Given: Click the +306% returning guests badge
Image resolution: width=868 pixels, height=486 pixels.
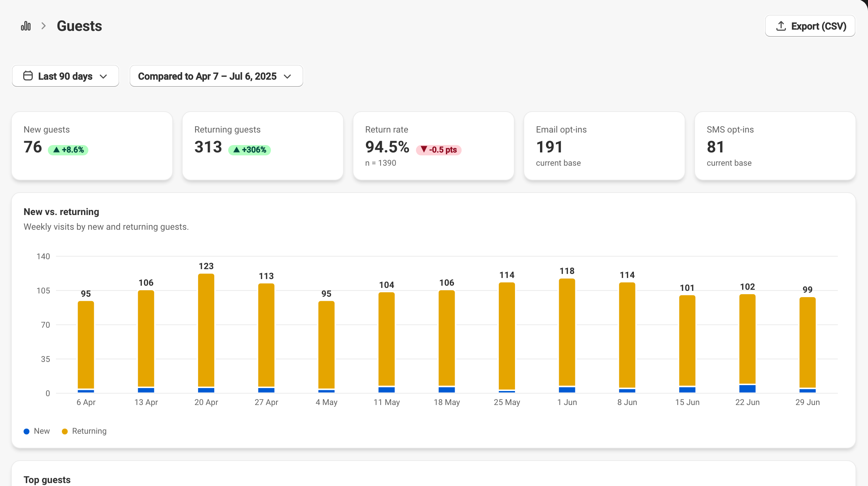Looking at the screenshot, I should (250, 150).
